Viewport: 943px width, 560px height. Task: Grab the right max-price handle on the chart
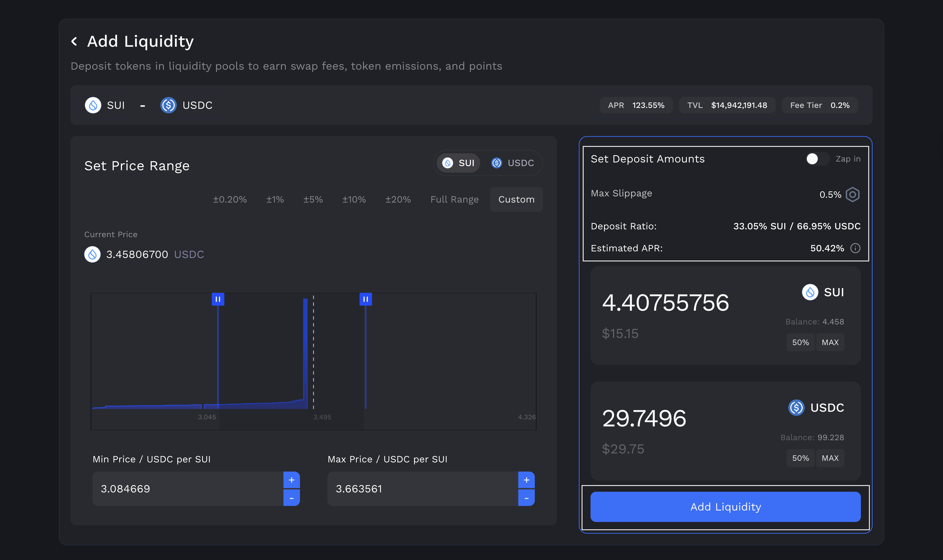(366, 299)
